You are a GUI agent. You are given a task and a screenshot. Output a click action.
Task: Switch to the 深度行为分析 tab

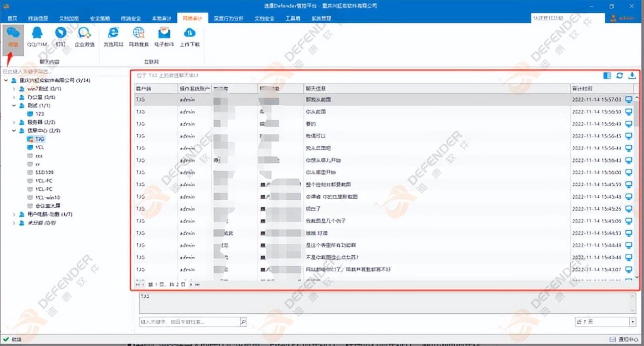229,18
